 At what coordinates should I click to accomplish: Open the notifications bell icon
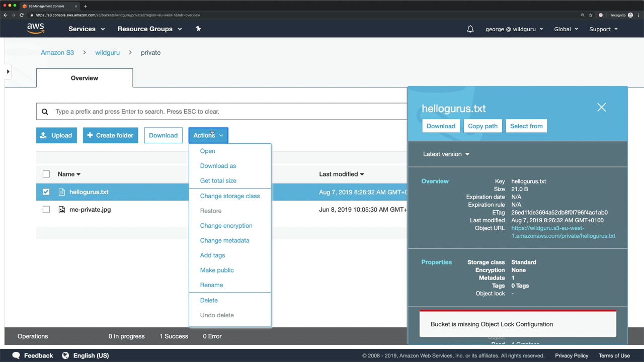coord(470,29)
